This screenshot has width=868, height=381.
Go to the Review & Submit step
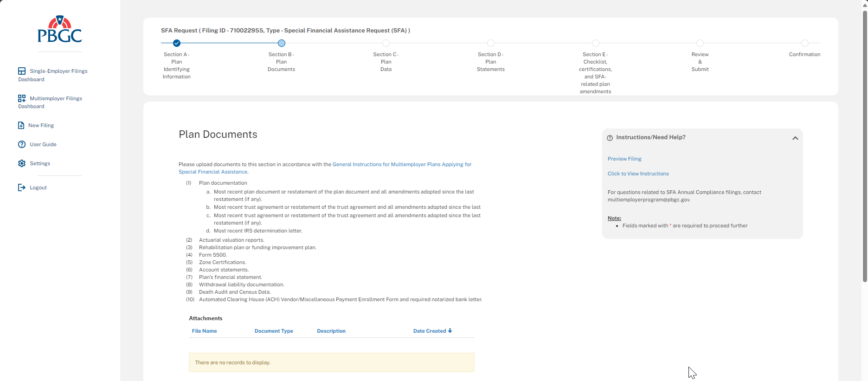700,43
